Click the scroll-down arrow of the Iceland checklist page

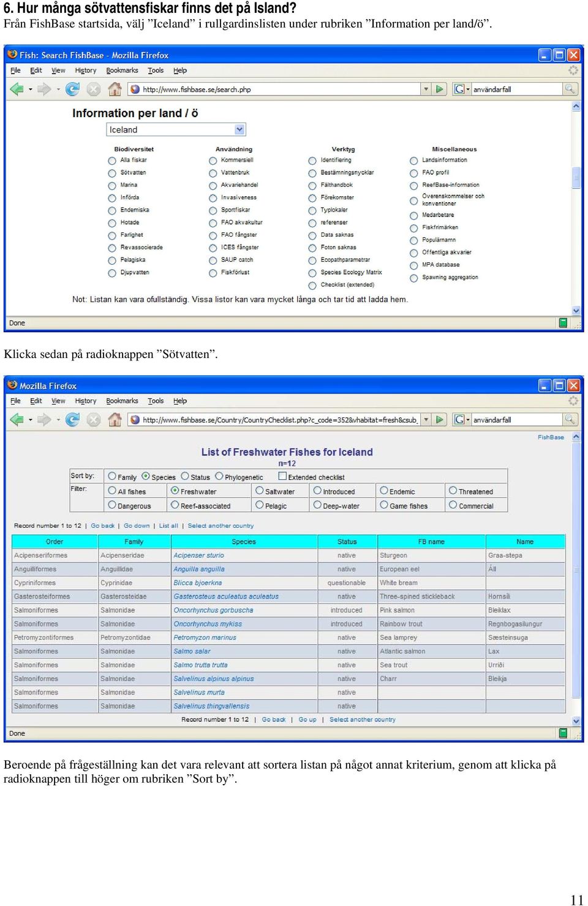click(576, 721)
